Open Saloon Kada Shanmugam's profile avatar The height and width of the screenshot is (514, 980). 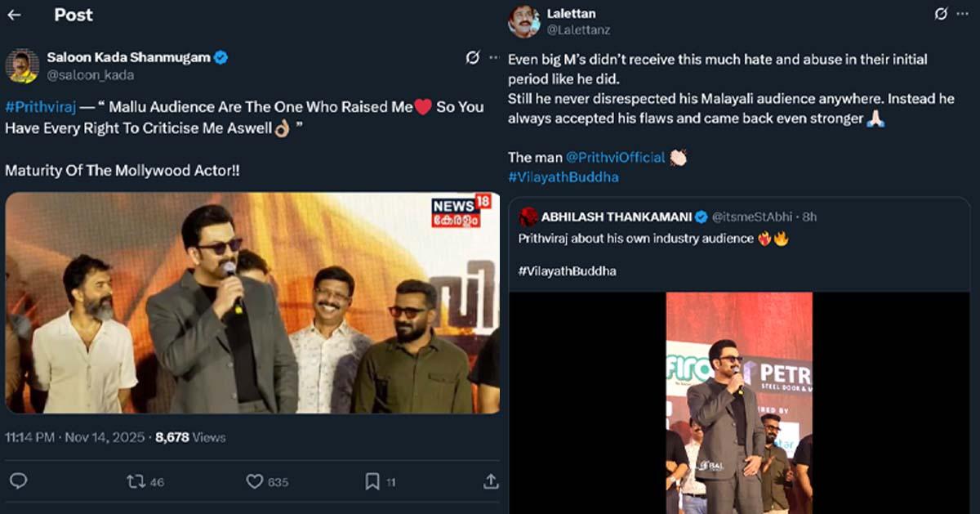[x=22, y=65]
